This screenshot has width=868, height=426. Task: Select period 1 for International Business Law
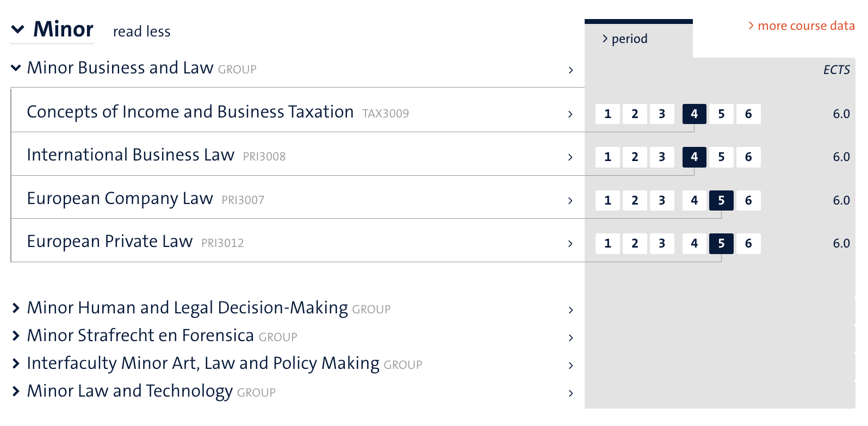click(607, 157)
